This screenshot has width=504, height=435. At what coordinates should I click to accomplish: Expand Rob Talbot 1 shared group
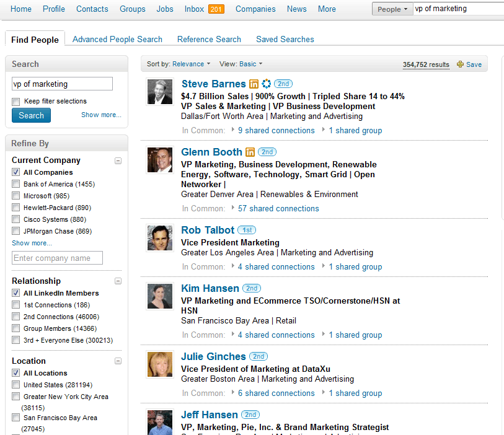tap(355, 266)
